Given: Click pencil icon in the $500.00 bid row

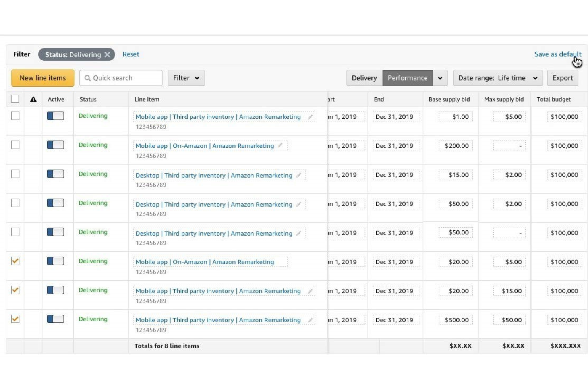Looking at the screenshot, I should point(310,320).
